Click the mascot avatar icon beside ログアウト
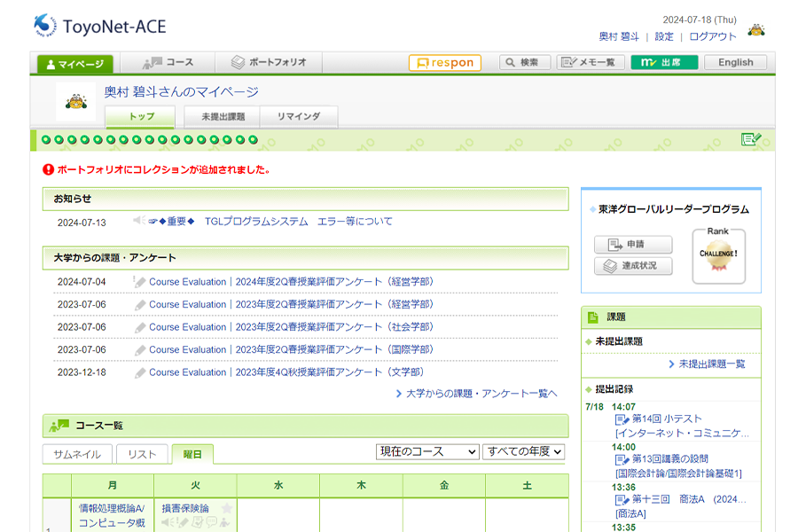Image resolution: width=798 pixels, height=532 pixels. tap(755, 30)
